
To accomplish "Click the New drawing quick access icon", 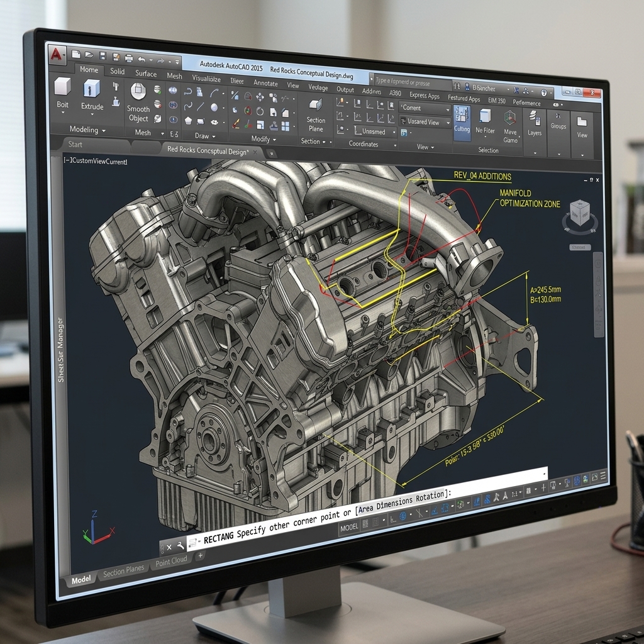I will coord(76,54).
